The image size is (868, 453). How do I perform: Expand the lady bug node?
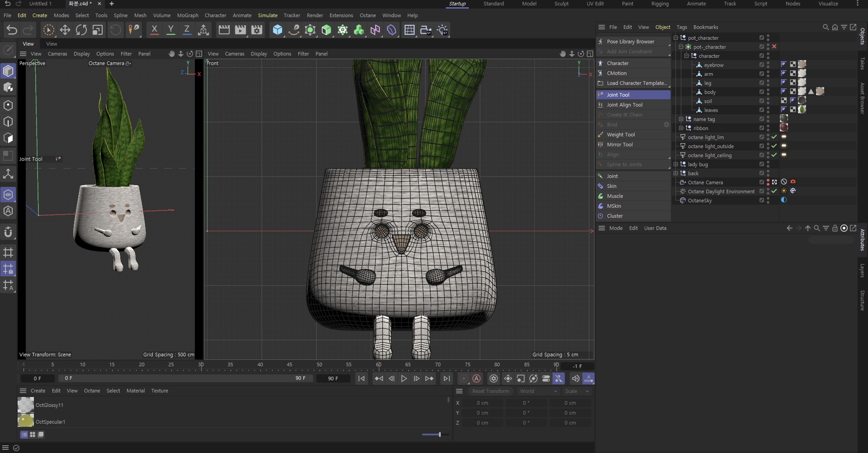(x=676, y=164)
